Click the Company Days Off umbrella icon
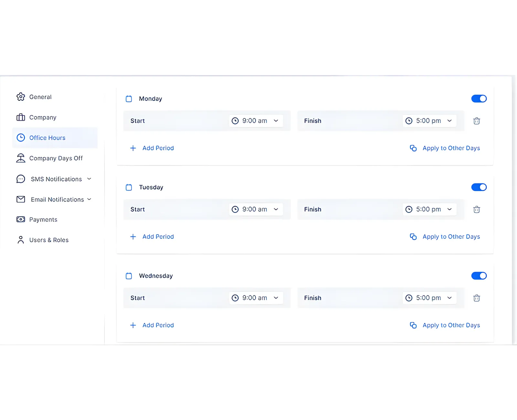Viewport: 517px width, 420px height. click(21, 158)
